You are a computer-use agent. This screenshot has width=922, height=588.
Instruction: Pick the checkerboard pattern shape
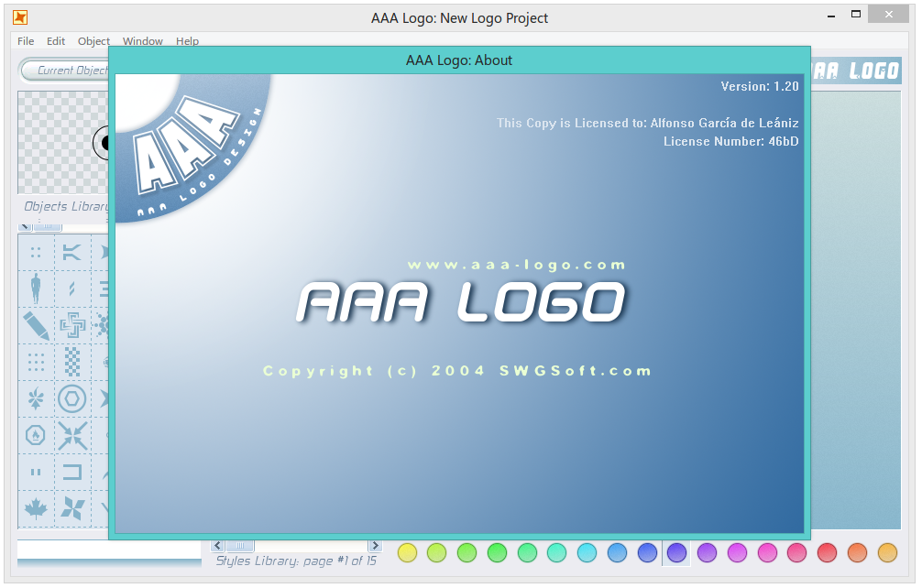coord(71,362)
